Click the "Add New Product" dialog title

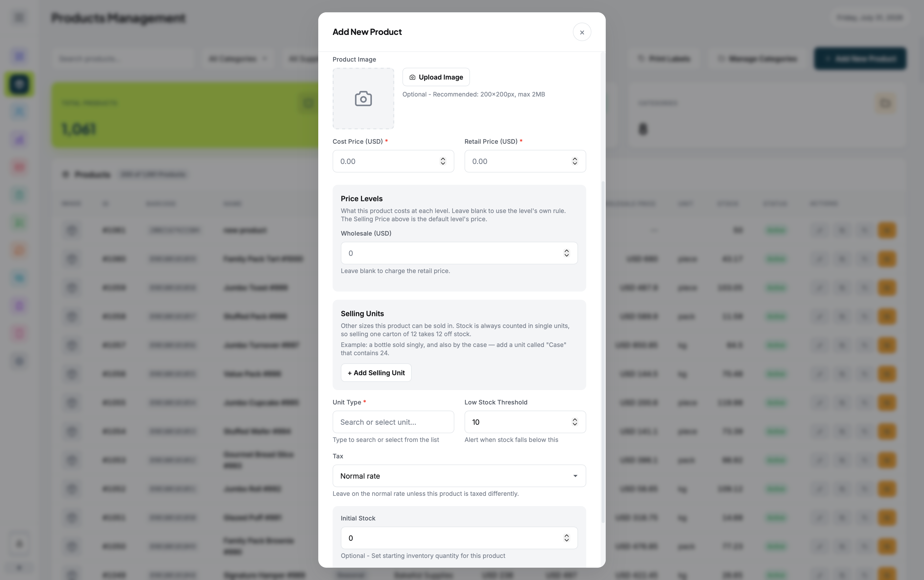tap(367, 32)
